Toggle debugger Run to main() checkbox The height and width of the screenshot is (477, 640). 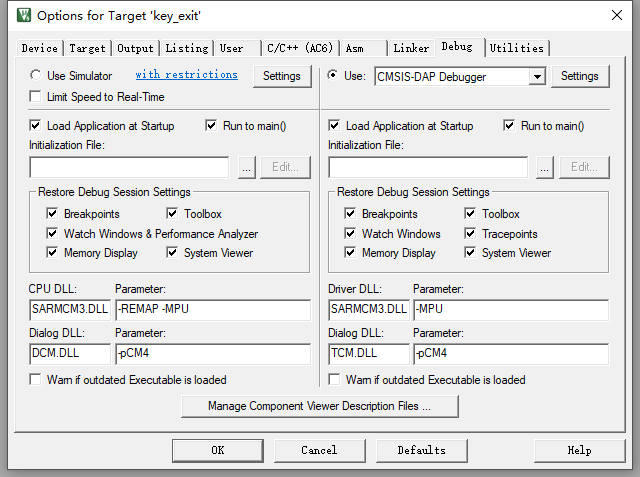(509, 125)
